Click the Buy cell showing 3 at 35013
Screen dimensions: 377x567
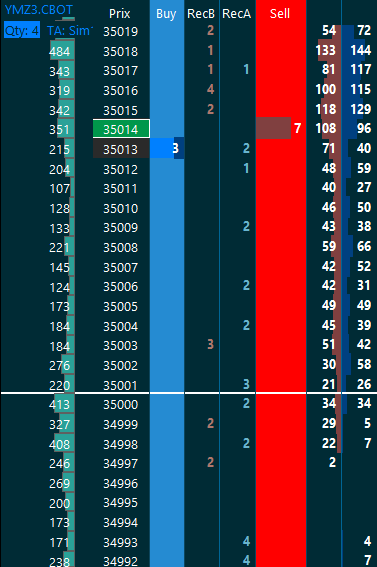point(167,148)
